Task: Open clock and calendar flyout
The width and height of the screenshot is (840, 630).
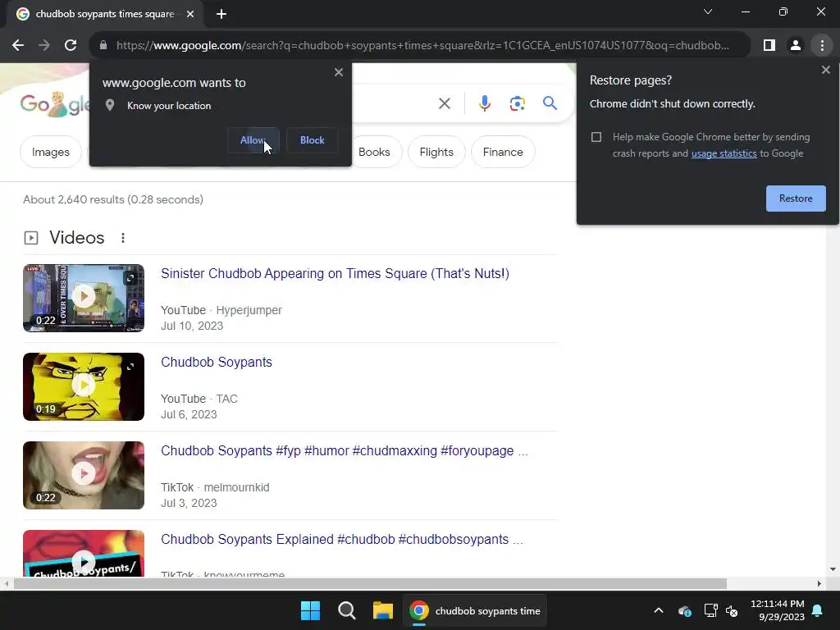Action: coord(778,610)
